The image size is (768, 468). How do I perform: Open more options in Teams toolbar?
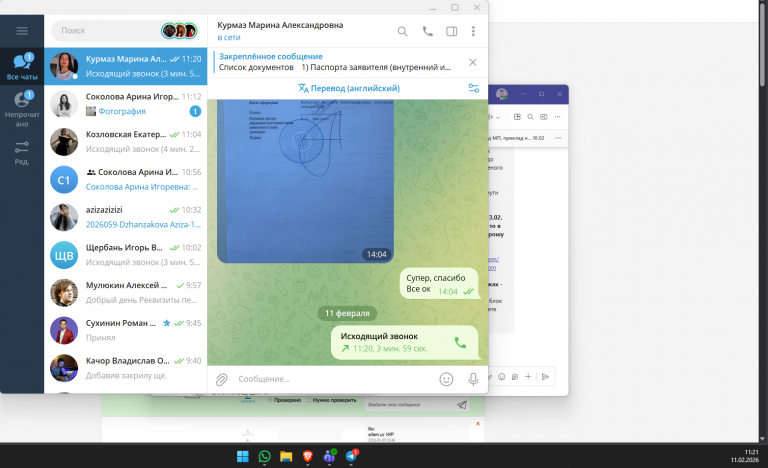[557, 117]
